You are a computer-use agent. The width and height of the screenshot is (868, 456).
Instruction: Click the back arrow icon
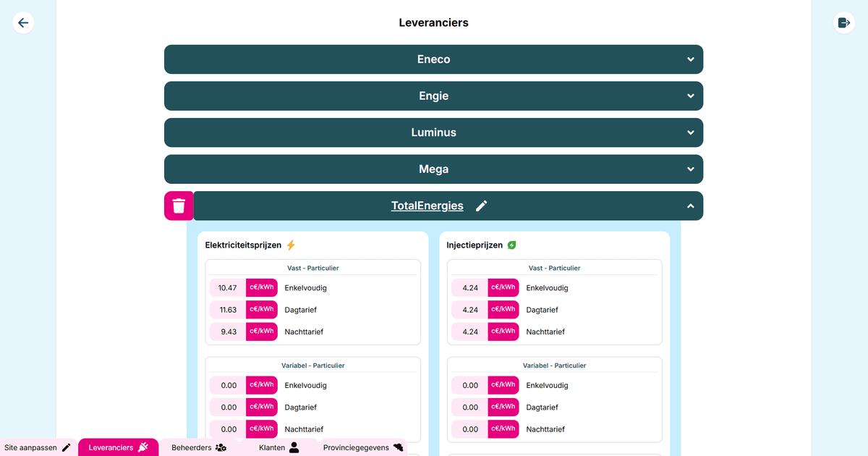23,22
